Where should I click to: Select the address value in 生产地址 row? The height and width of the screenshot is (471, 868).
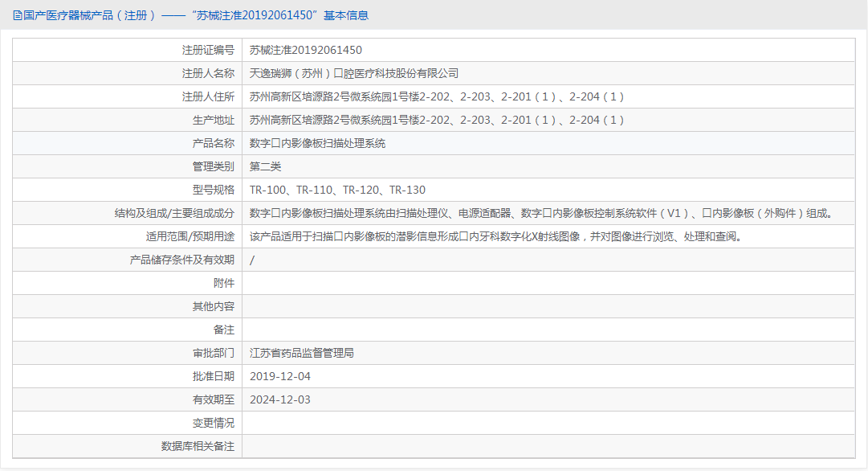point(438,120)
